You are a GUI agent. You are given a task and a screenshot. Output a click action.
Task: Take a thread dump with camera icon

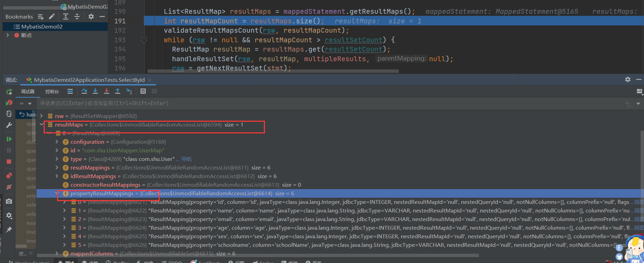tap(9, 201)
